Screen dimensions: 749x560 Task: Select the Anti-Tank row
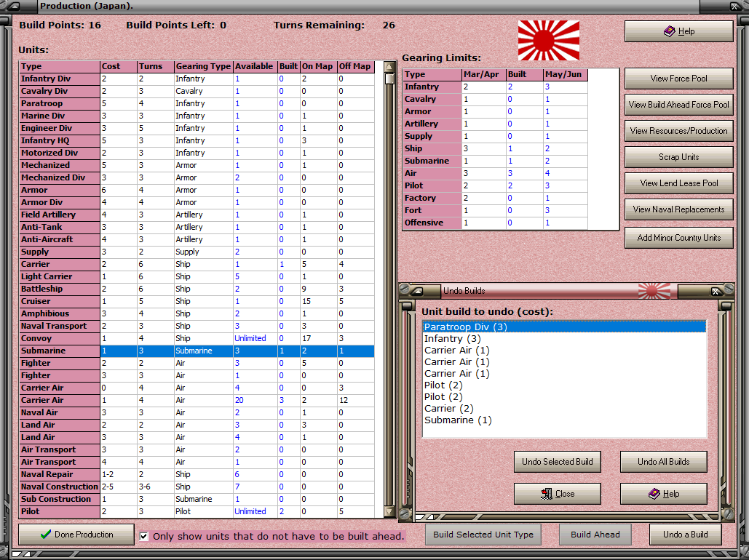(x=197, y=227)
